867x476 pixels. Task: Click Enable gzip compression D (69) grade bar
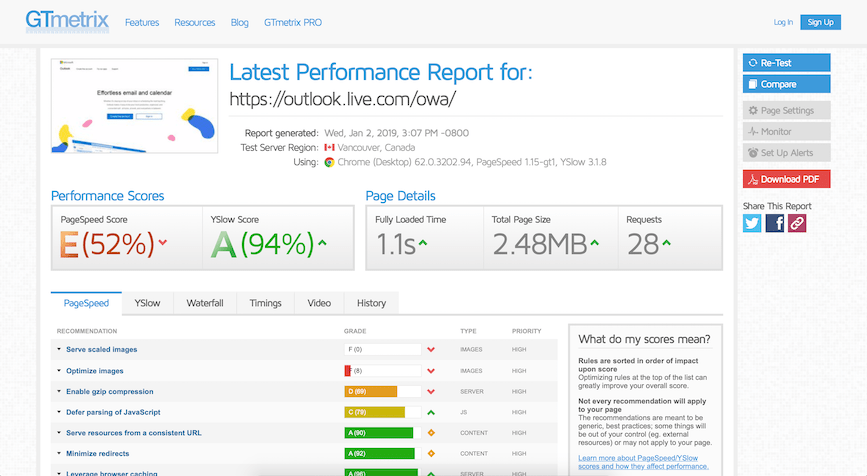coord(383,391)
